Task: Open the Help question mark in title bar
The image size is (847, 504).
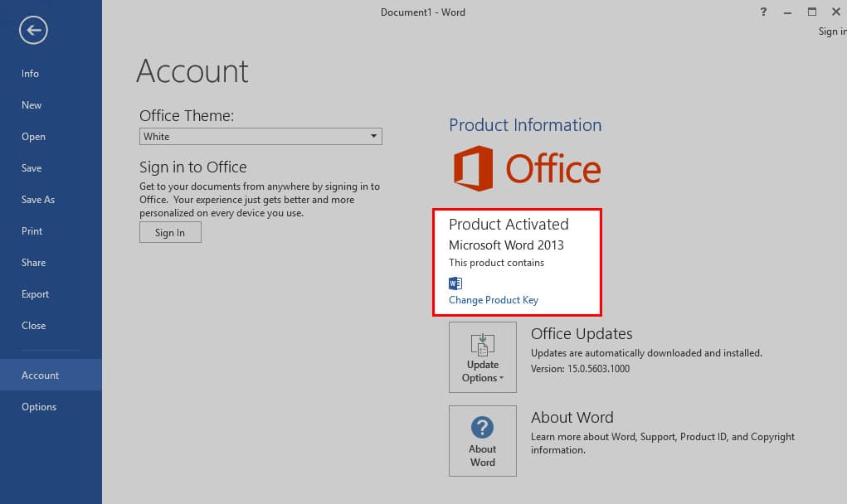Action: pyautogui.click(x=763, y=12)
